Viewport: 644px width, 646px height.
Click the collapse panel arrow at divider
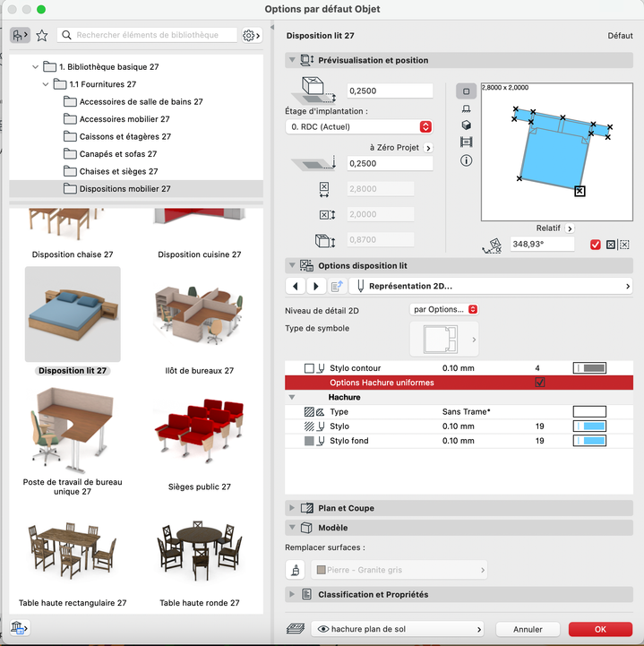(x=272, y=27)
